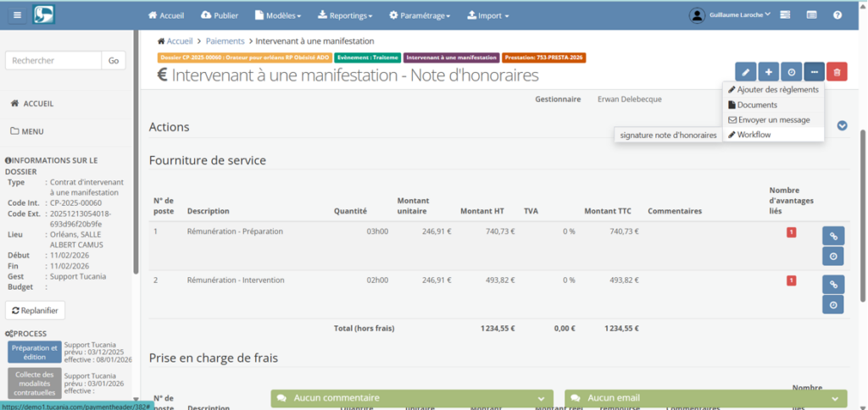Viewport: 868px width, 410px height.
Task: Open the clock history button in header
Action: [791, 73]
